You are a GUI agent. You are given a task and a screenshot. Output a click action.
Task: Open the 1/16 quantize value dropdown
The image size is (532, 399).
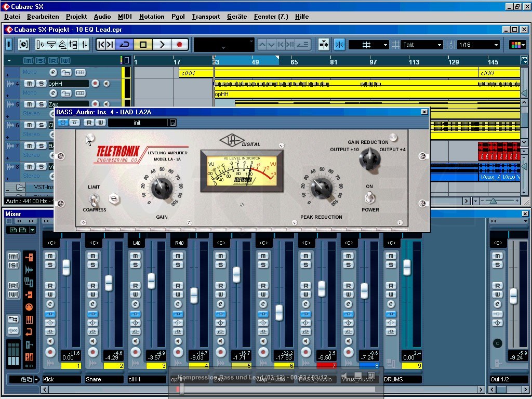[496, 44]
